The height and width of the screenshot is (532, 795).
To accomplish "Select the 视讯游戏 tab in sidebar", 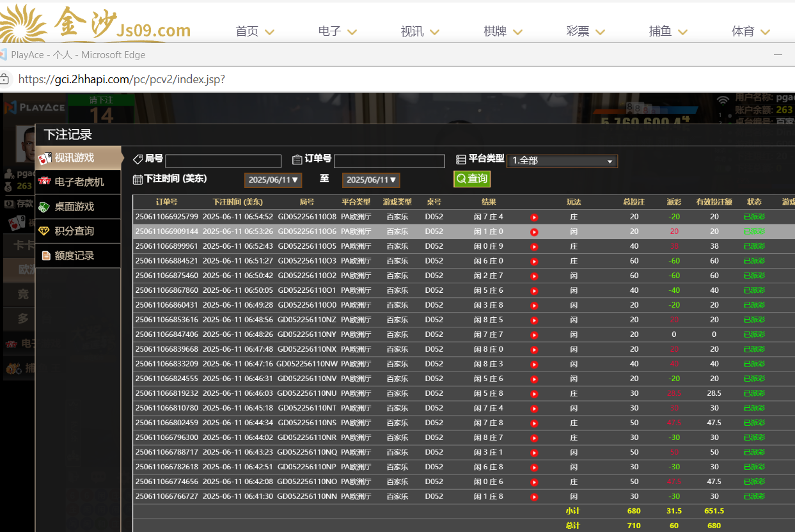I will click(x=78, y=157).
